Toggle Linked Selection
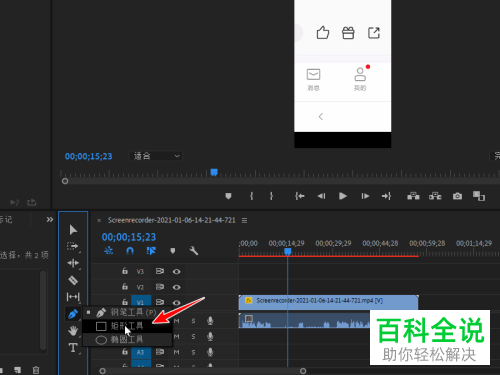 pyautogui.click(x=151, y=251)
